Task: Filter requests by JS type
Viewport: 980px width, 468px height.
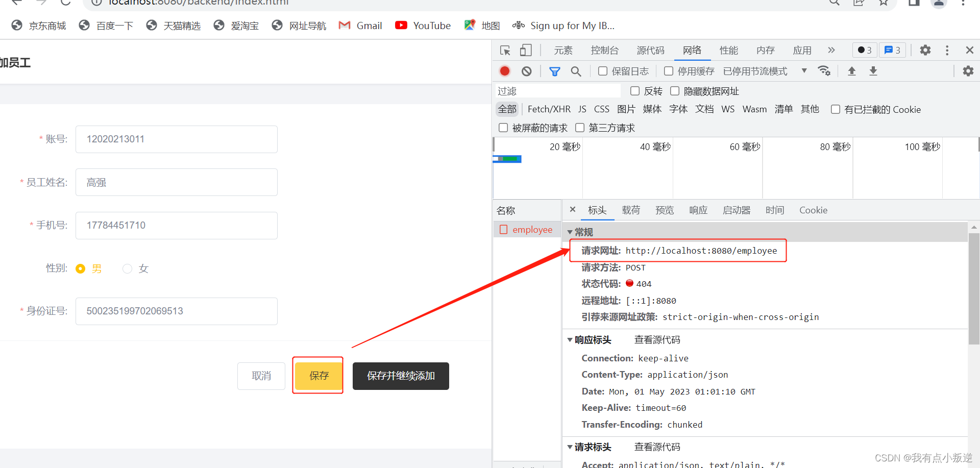Action: pos(582,109)
